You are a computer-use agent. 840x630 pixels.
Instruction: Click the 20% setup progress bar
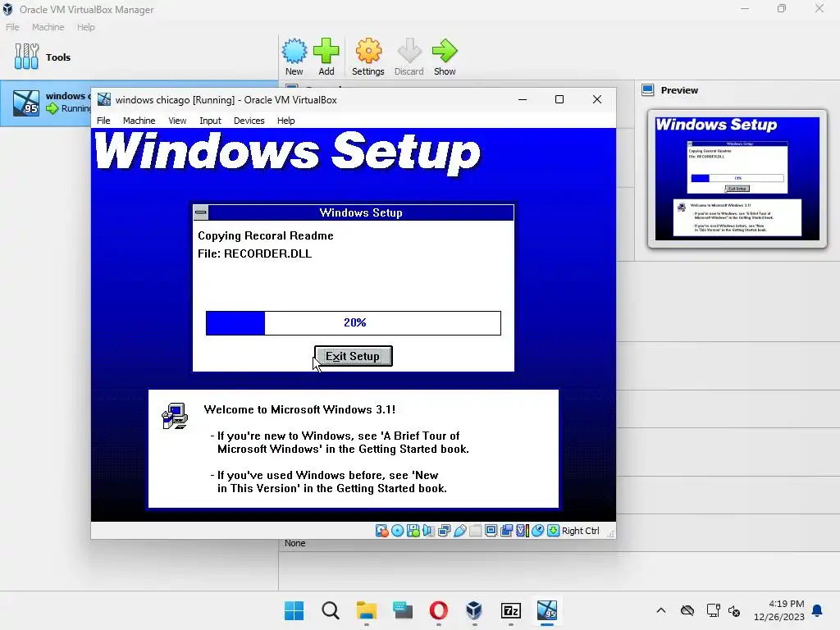pyautogui.click(x=353, y=322)
